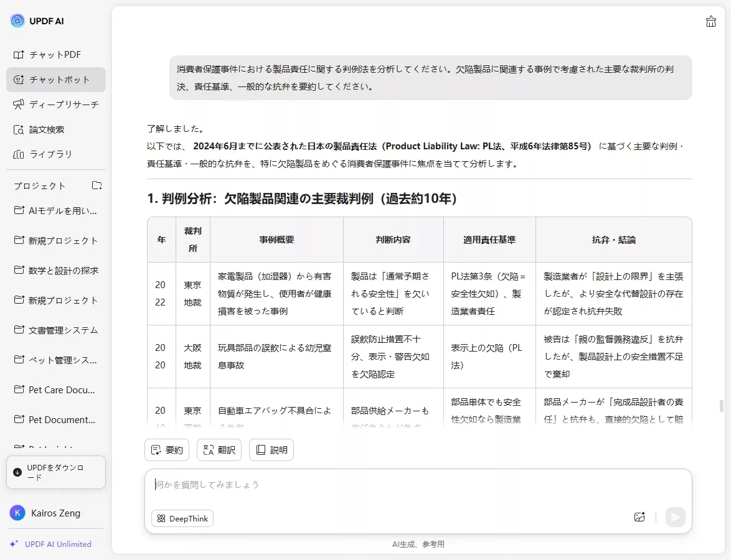Create a new project via folder icon
Viewport: 731px width, 560px height.
pos(97,185)
